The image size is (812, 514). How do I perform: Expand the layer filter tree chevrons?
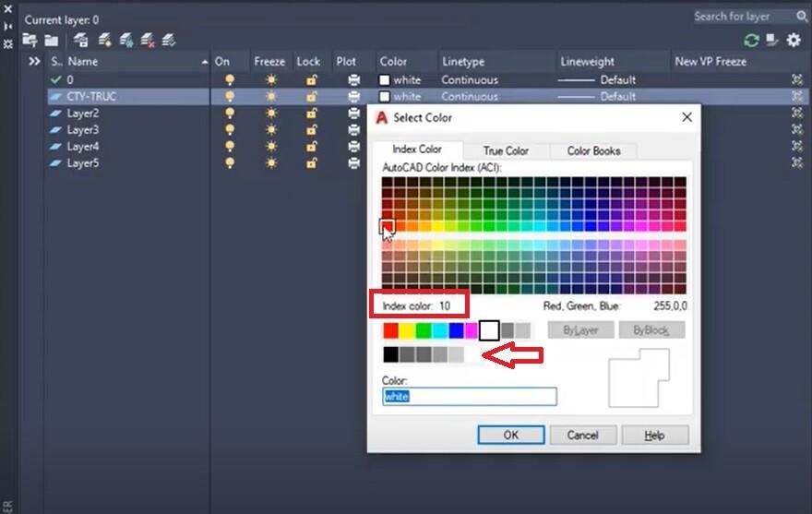click(x=34, y=62)
